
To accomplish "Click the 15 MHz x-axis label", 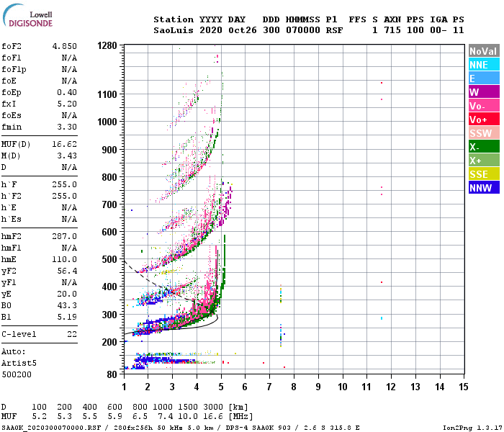I will click(x=464, y=387).
